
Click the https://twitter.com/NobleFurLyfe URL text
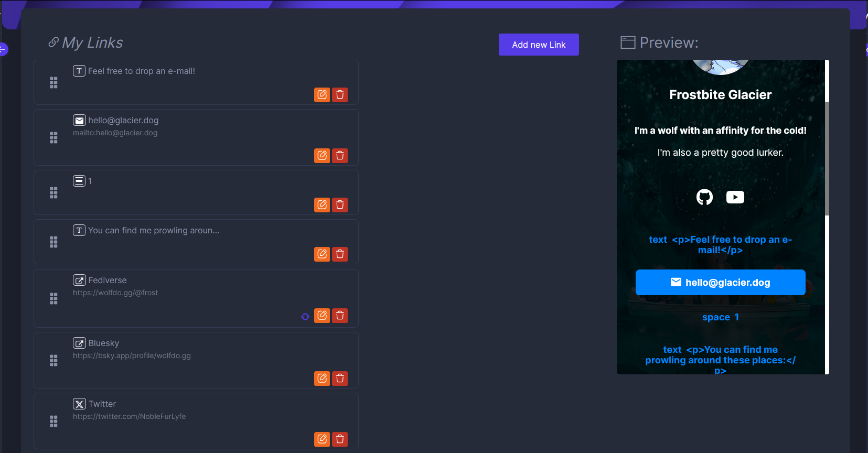tap(129, 416)
